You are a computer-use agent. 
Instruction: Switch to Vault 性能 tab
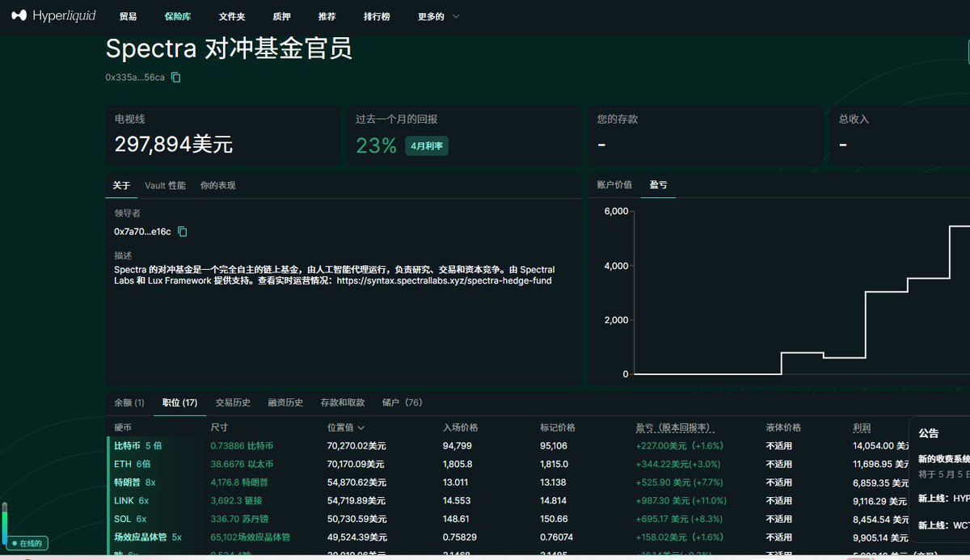pyautogui.click(x=165, y=185)
